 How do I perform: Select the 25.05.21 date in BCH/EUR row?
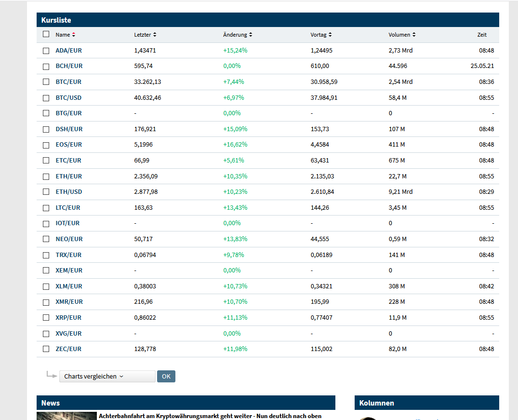click(482, 66)
